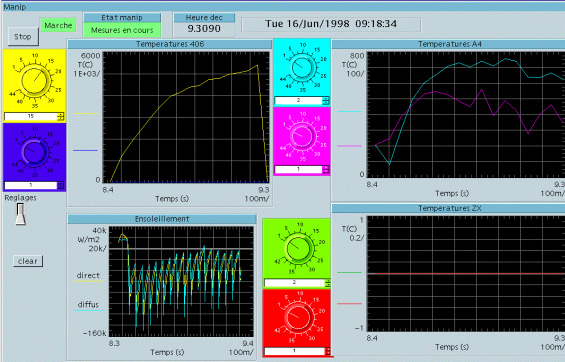The height and width of the screenshot is (362, 565).
Task: Click the magenta knob value field showing 1
Action: 298,169
